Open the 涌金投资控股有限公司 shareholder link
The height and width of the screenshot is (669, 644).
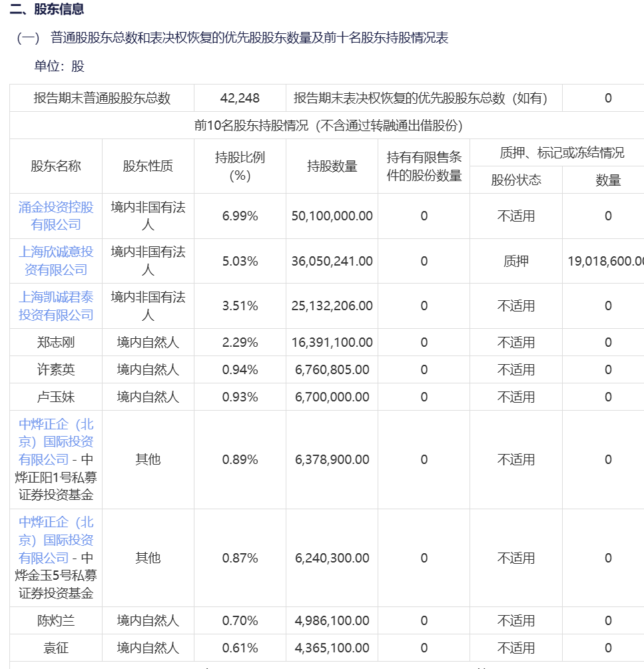[56, 216]
